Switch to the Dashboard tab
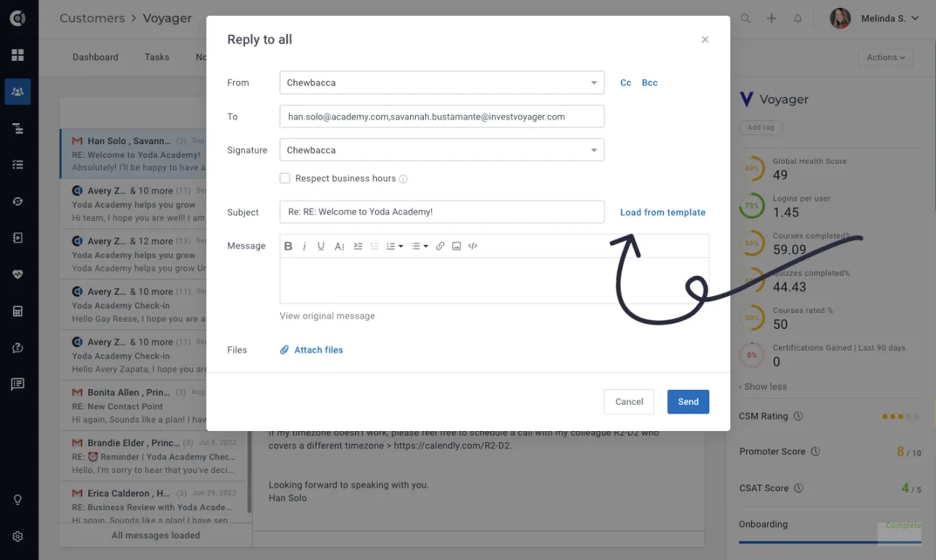936x560 pixels. pos(95,57)
